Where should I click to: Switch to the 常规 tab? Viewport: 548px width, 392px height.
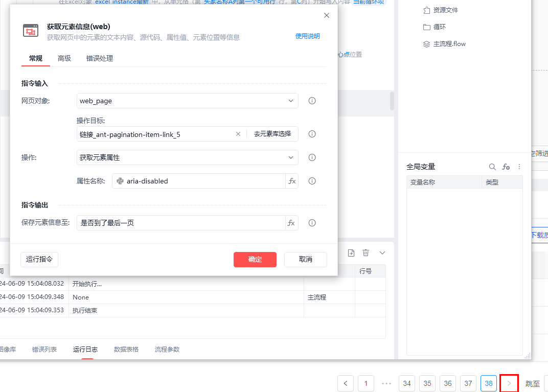point(36,58)
